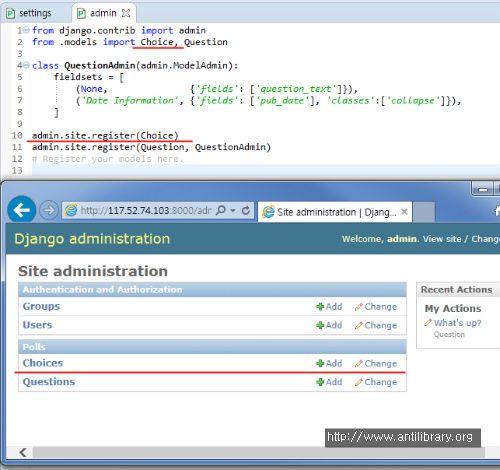The height and width of the screenshot is (470, 500).
Task: Open the Users model link
Action: tap(37, 325)
